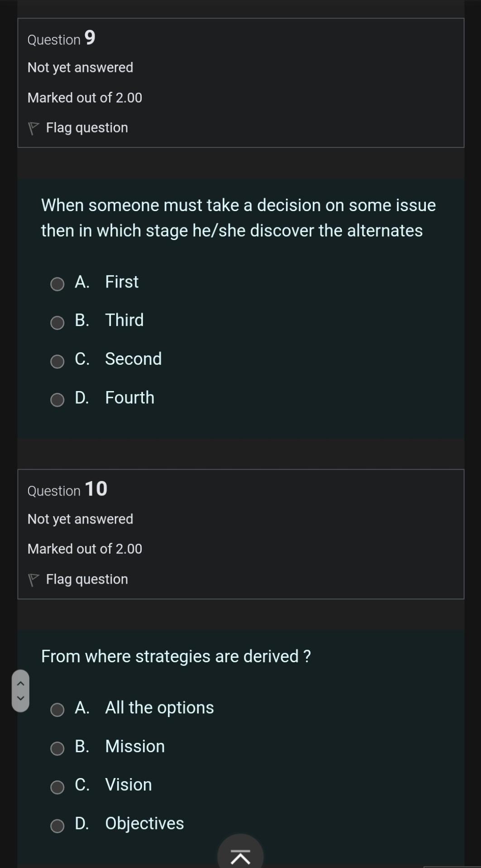This screenshot has width=481, height=868.
Task: Click the question text 'From where strategies are derived?'
Action: [x=176, y=656]
